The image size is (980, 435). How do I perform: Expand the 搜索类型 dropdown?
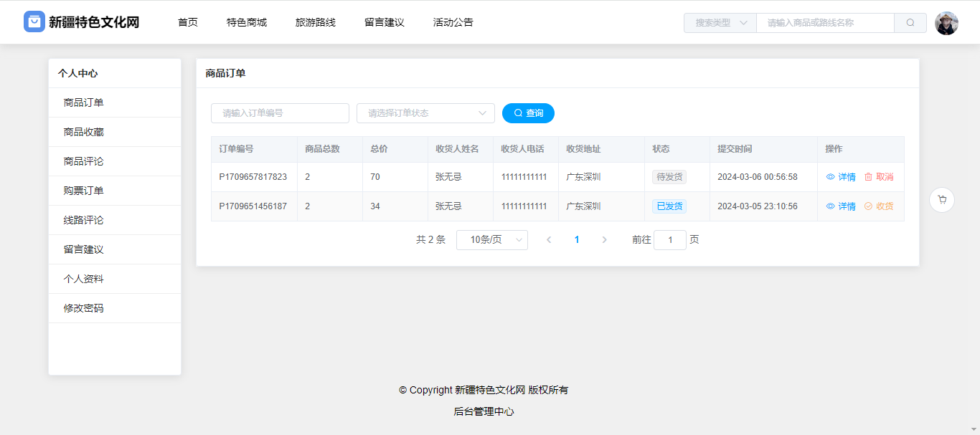[x=720, y=23]
